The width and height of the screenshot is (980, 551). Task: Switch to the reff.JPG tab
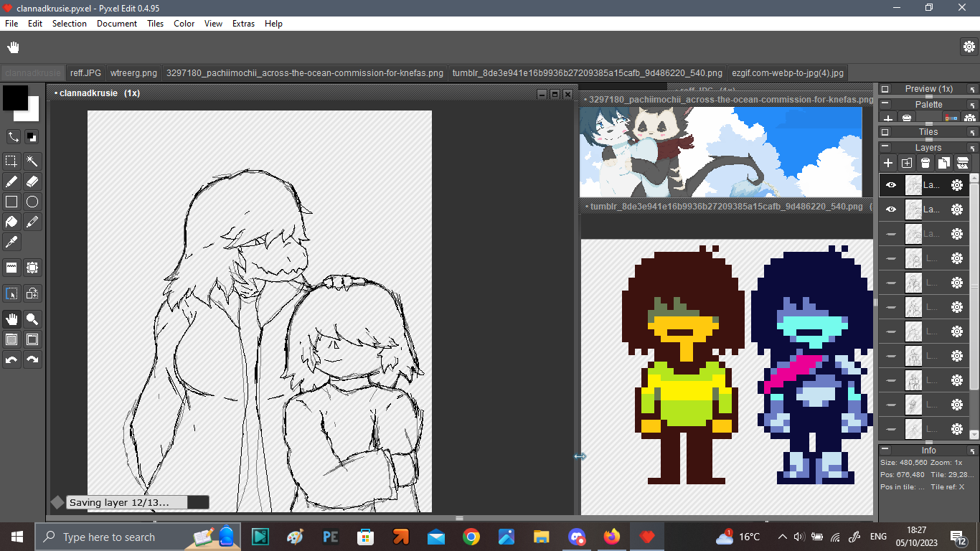click(x=85, y=73)
